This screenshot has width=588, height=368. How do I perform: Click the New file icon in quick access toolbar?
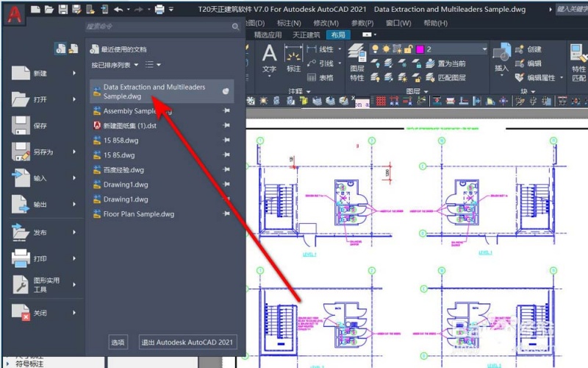click(35, 9)
